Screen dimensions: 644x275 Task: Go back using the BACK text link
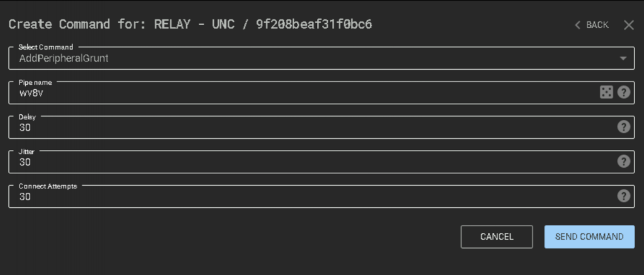(597, 25)
